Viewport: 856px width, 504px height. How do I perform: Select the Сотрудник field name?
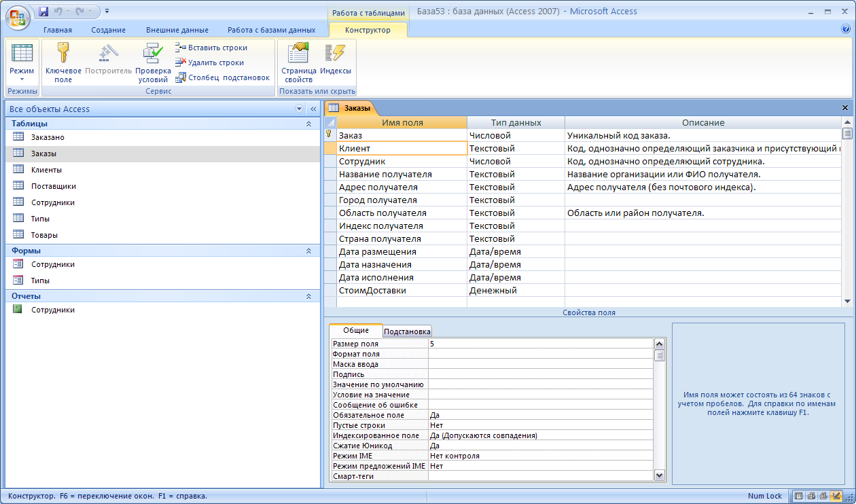point(402,162)
